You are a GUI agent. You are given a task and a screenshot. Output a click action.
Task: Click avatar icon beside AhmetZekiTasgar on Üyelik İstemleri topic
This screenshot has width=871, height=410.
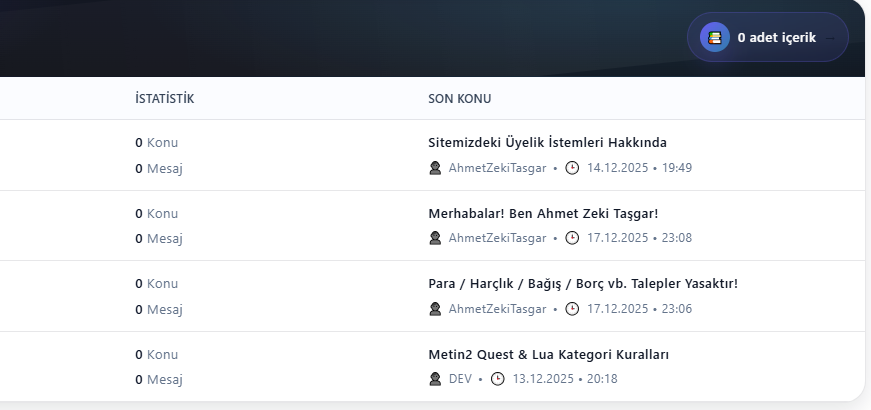coord(435,168)
